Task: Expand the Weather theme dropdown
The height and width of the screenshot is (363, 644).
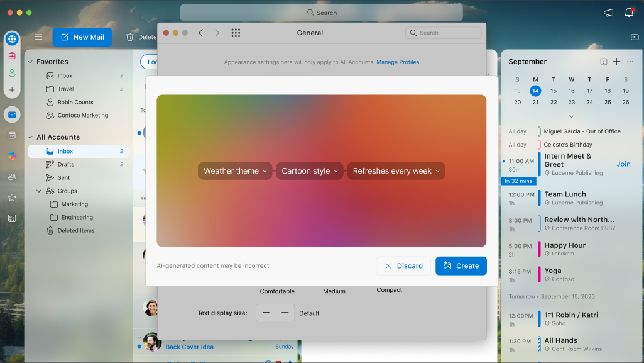Action: click(235, 170)
